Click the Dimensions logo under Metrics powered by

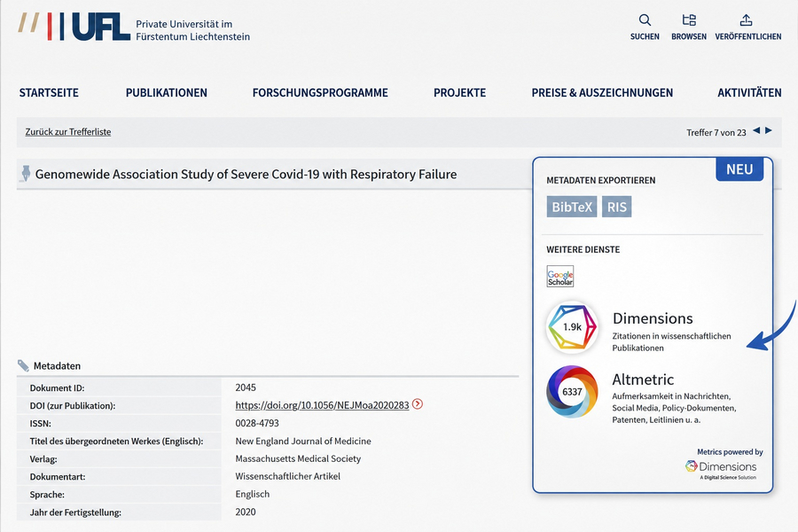coord(721,469)
